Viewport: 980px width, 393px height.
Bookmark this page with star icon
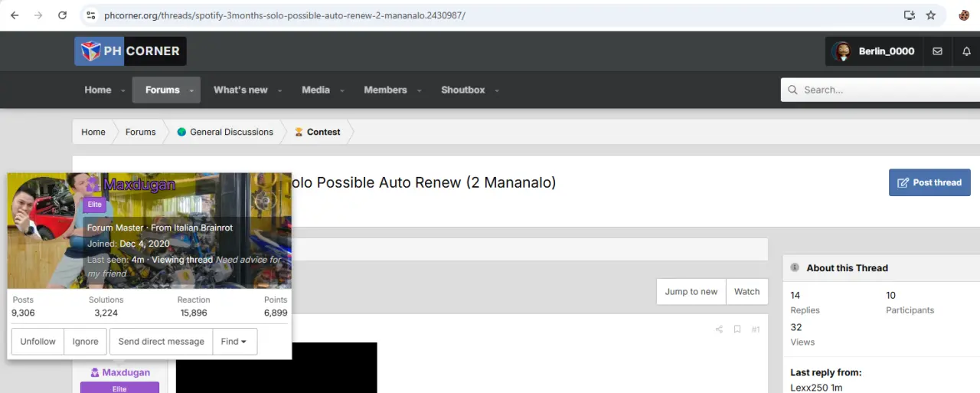(931, 15)
